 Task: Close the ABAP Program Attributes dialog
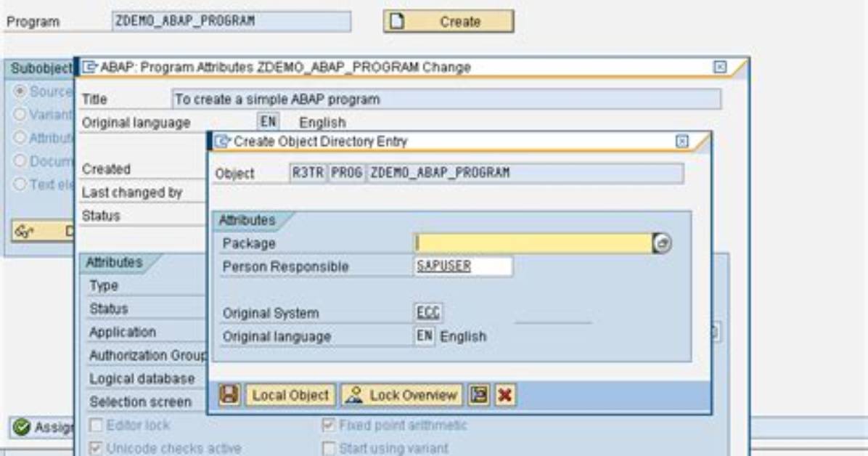coord(720,67)
